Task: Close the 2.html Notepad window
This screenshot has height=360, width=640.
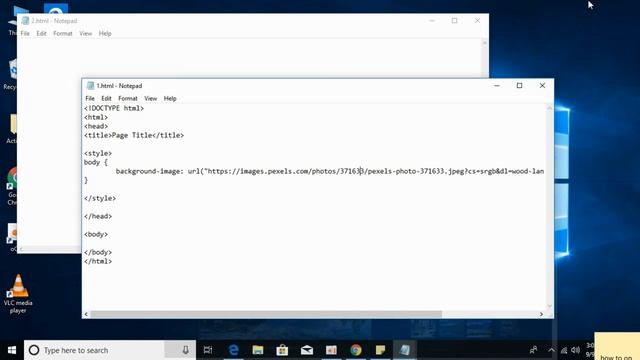Action: (x=477, y=21)
